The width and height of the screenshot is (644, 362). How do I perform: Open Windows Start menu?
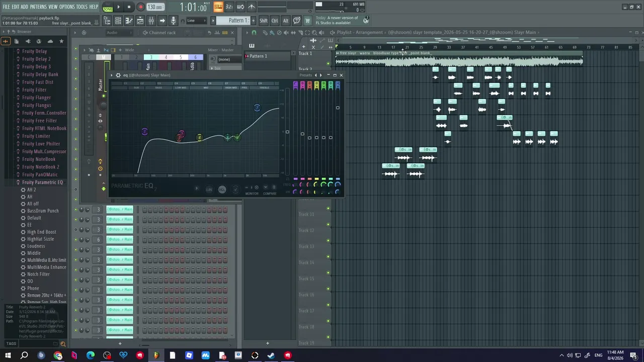coord(8,355)
